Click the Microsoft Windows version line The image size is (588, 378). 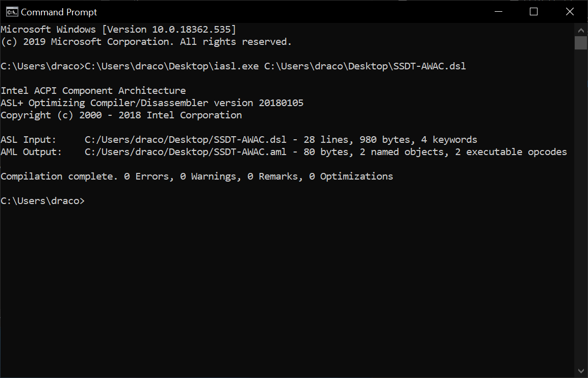coord(118,30)
